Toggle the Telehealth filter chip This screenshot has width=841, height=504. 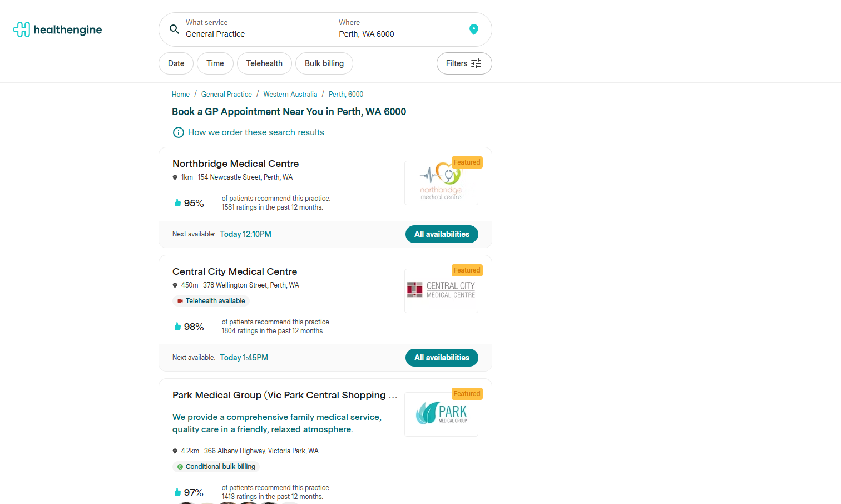264,63
